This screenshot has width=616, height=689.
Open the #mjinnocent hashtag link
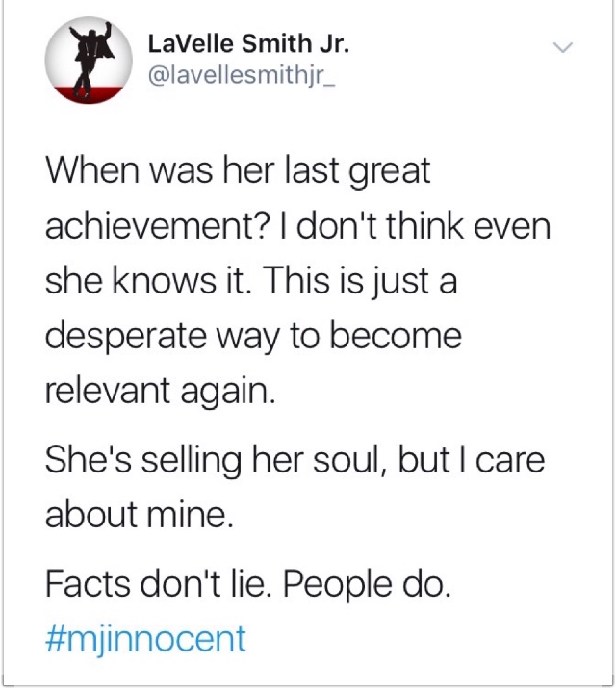tap(145, 640)
